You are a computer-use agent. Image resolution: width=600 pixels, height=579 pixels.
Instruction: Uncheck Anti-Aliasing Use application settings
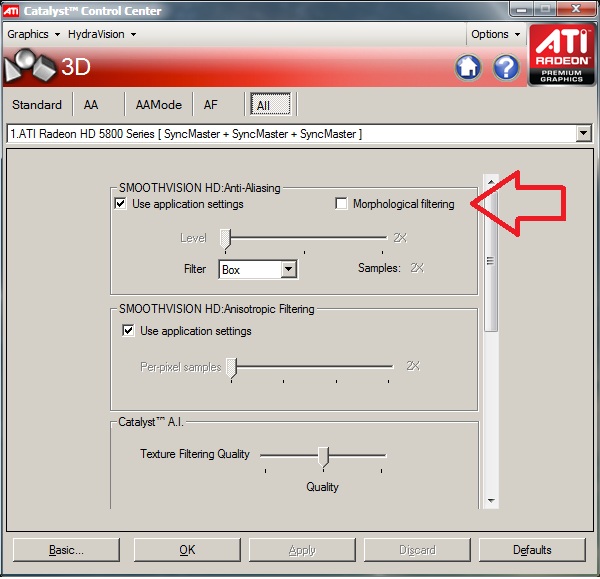[x=121, y=204]
